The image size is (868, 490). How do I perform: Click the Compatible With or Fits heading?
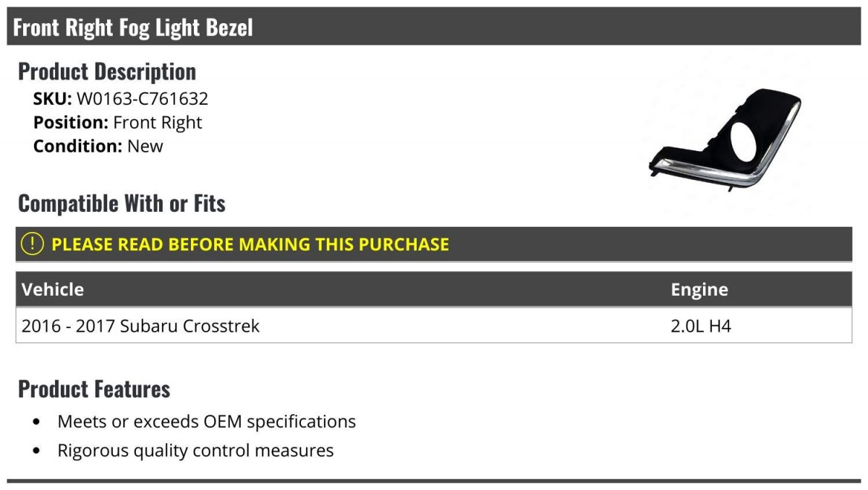122,204
